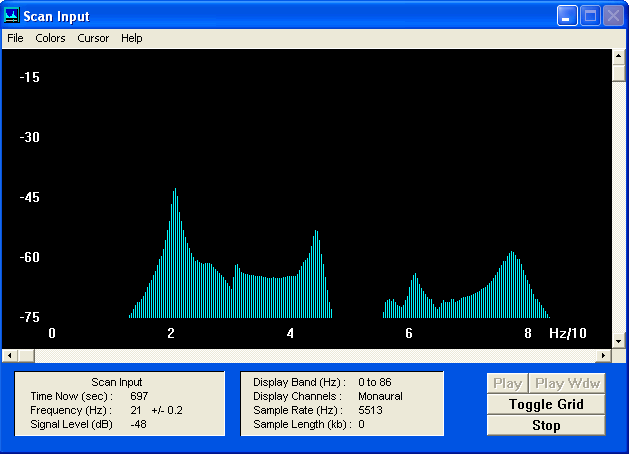Click the Signal Level value -48
This screenshot has width=629, height=454.
(138, 424)
